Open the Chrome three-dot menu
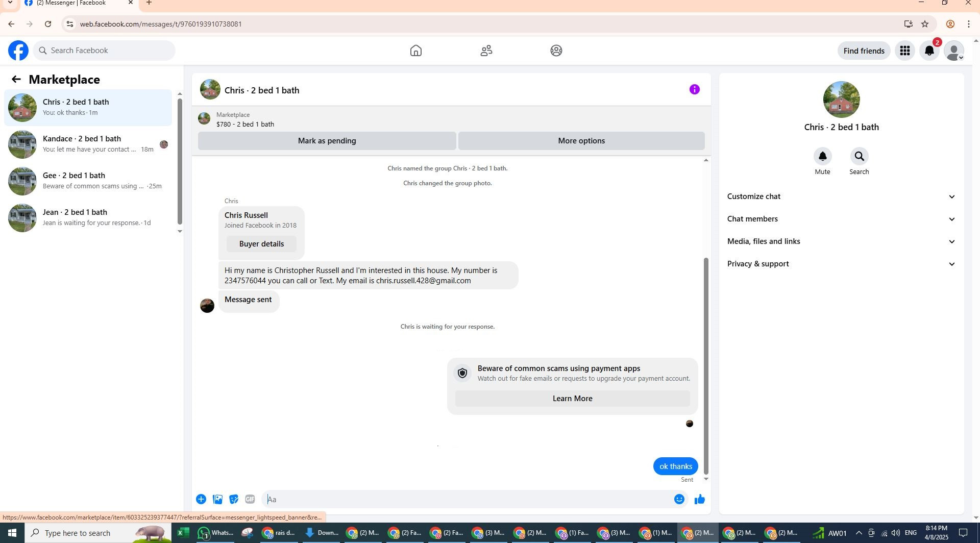The height and width of the screenshot is (543, 980). click(969, 24)
